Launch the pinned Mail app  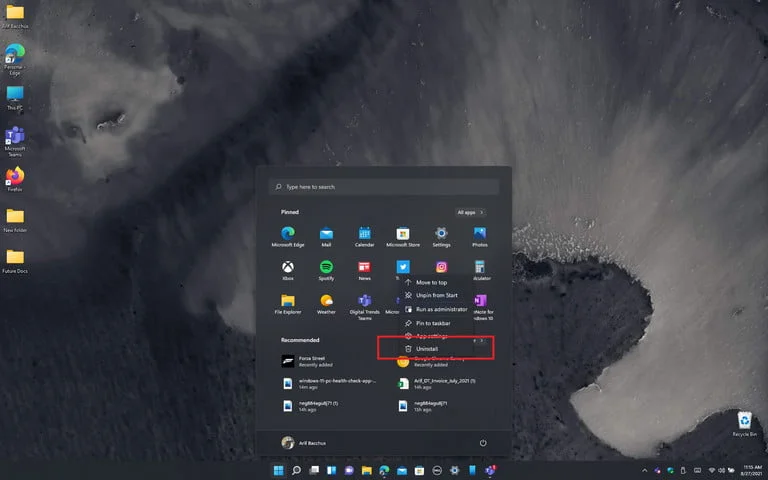point(326,237)
